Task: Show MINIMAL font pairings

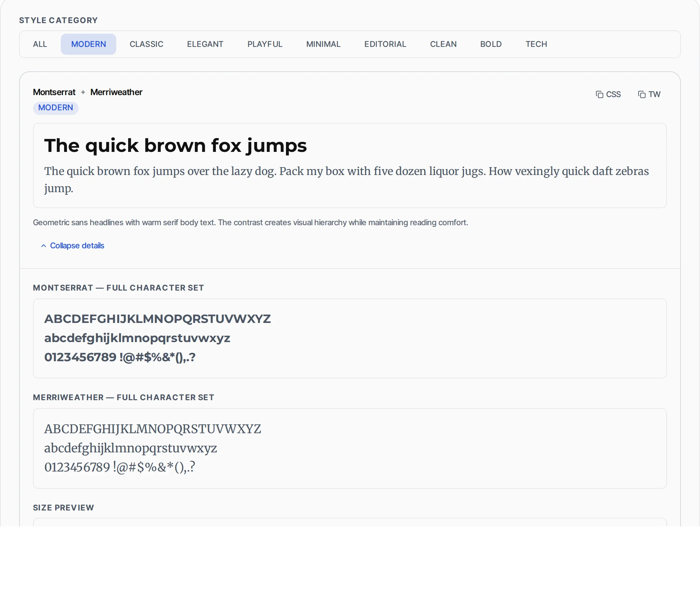Action: point(323,44)
